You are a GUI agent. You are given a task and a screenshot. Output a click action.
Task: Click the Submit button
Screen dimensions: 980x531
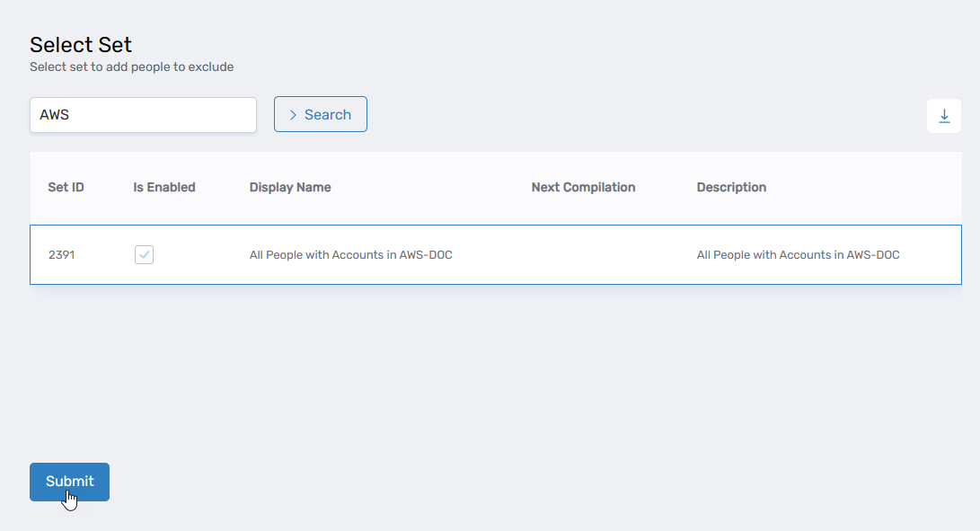[x=69, y=482]
